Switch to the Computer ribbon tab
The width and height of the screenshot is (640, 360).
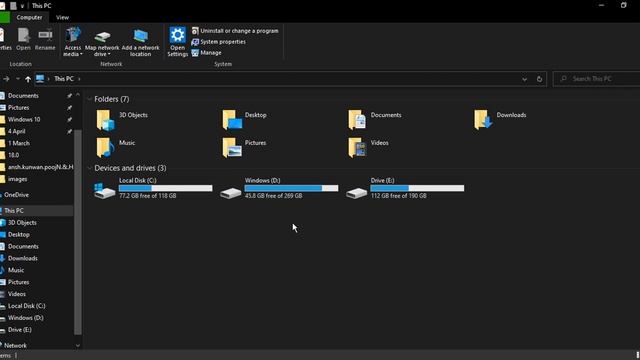29,18
